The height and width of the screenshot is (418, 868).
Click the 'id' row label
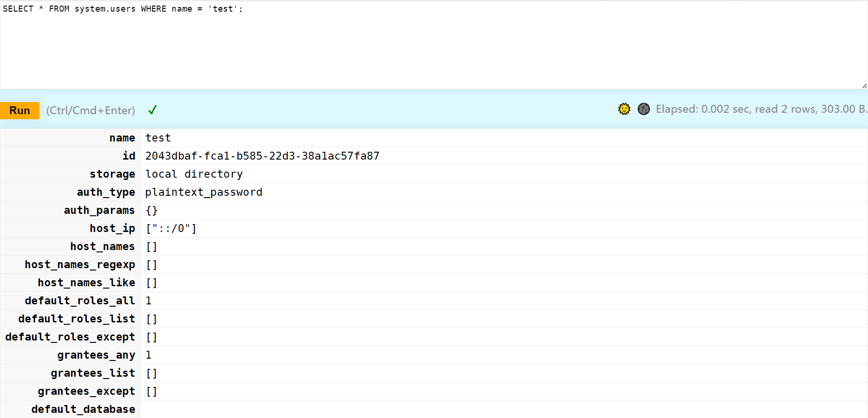tap(129, 156)
